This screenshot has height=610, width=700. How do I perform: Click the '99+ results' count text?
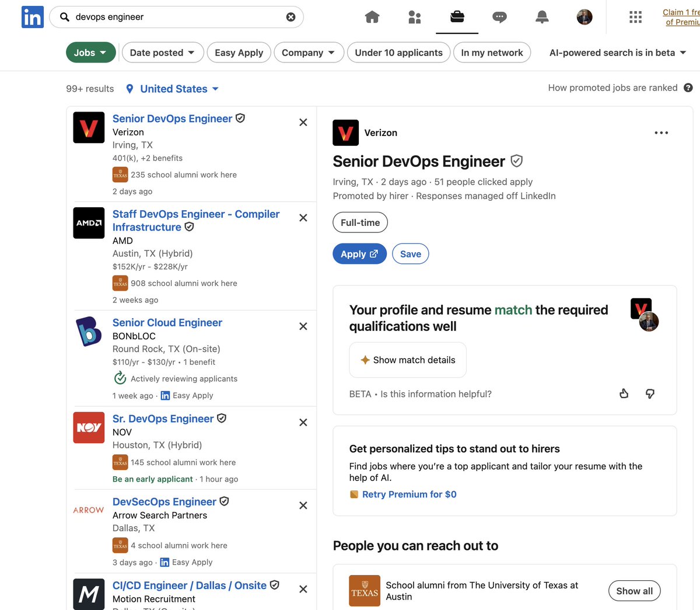pyautogui.click(x=90, y=89)
